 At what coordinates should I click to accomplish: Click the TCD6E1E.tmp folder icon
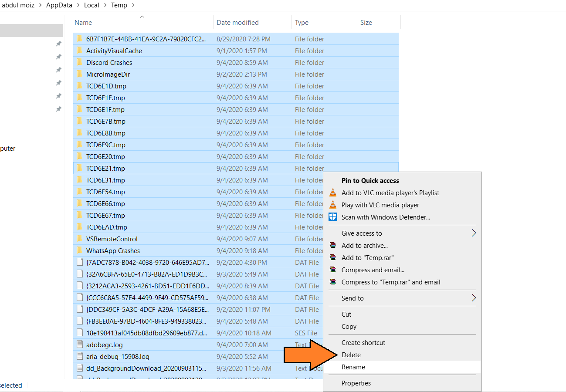click(79, 98)
